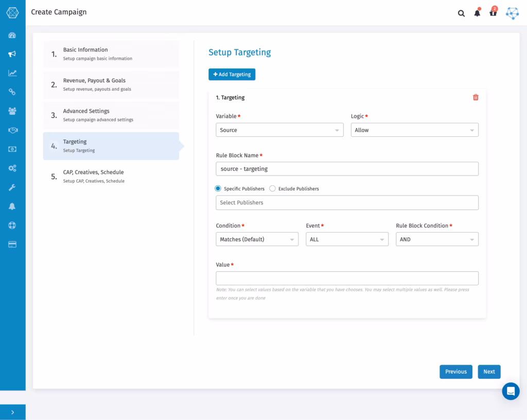Click the Select Publishers field
527x420 pixels.
(x=347, y=203)
